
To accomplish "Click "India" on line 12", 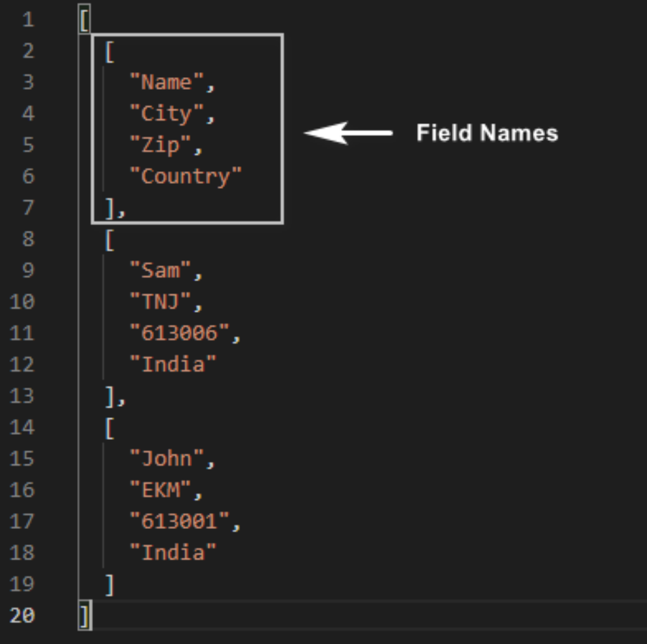I will tap(172, 365).
